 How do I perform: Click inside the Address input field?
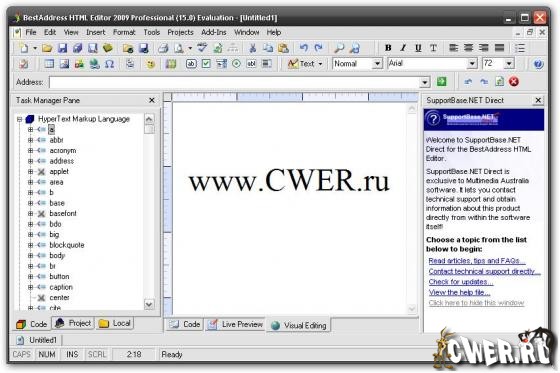coord(235,82)
